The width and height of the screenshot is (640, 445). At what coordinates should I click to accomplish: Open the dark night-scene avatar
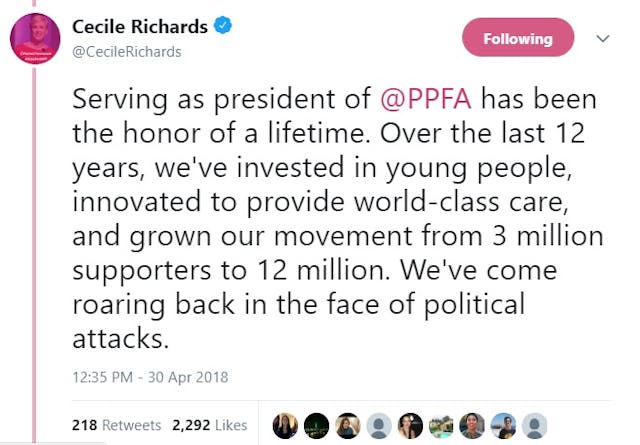[x=317, y=424]
